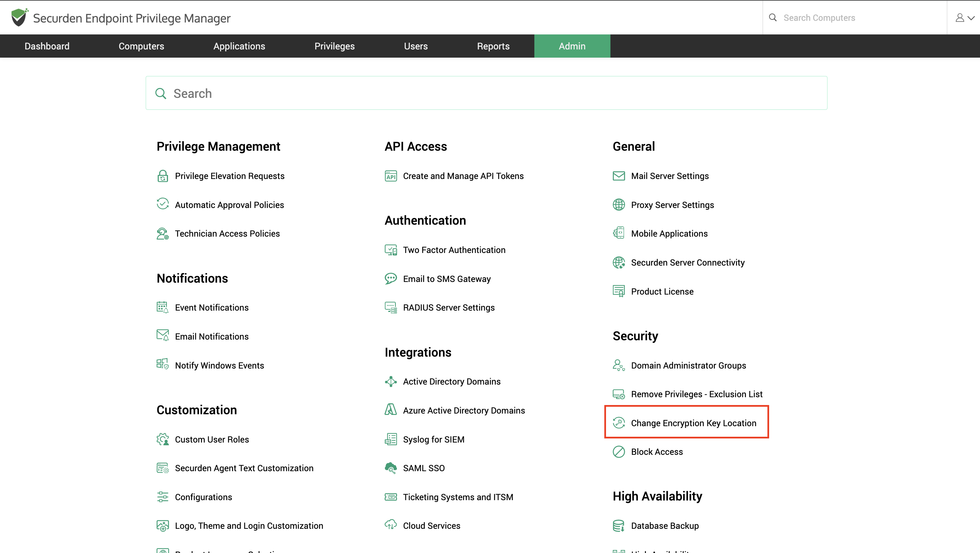Click the Automatic Approval Policies checkmark icon
This screenshot has width=980, height=553.
click(162, 204)
